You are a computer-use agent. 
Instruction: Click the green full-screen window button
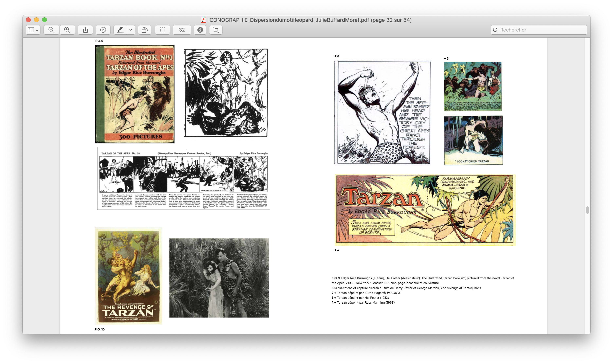pos(44,20)
